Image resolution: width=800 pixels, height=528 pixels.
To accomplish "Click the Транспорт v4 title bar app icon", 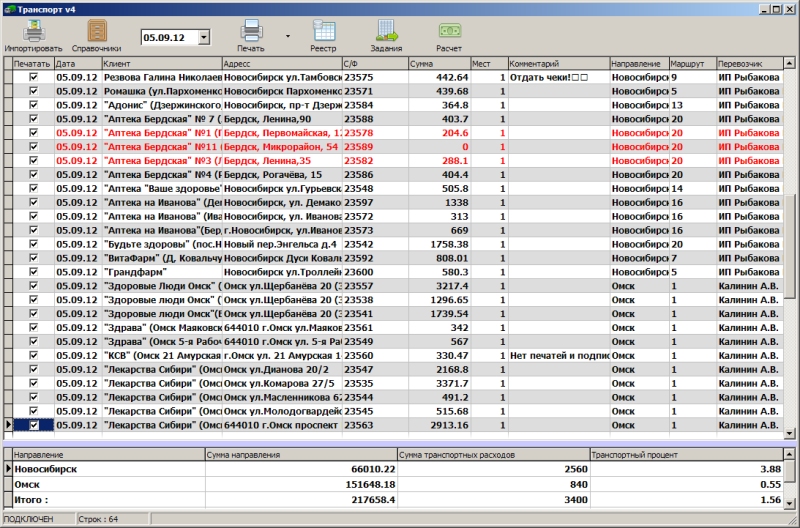I will tap(10, 9).
